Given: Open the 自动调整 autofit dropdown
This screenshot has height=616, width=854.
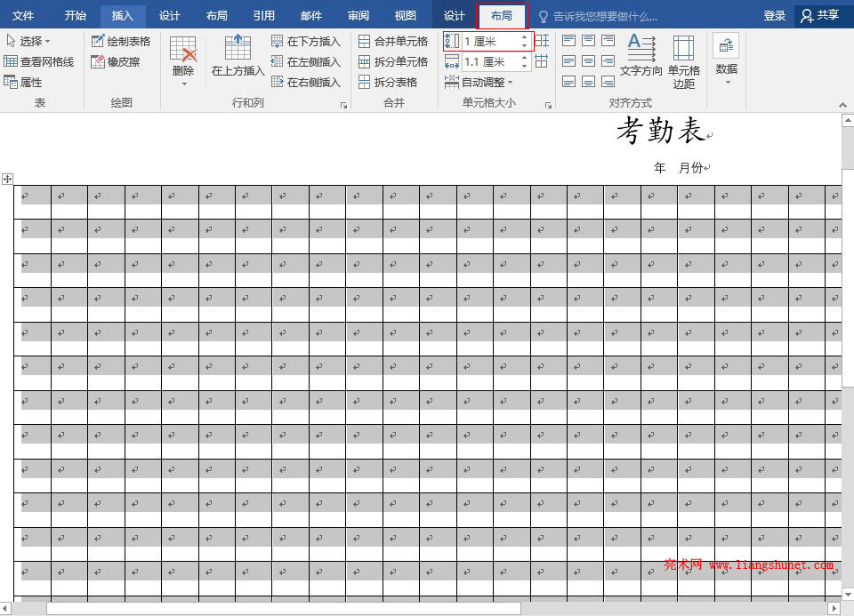Looking at the screenshot, I should (479, 82).
